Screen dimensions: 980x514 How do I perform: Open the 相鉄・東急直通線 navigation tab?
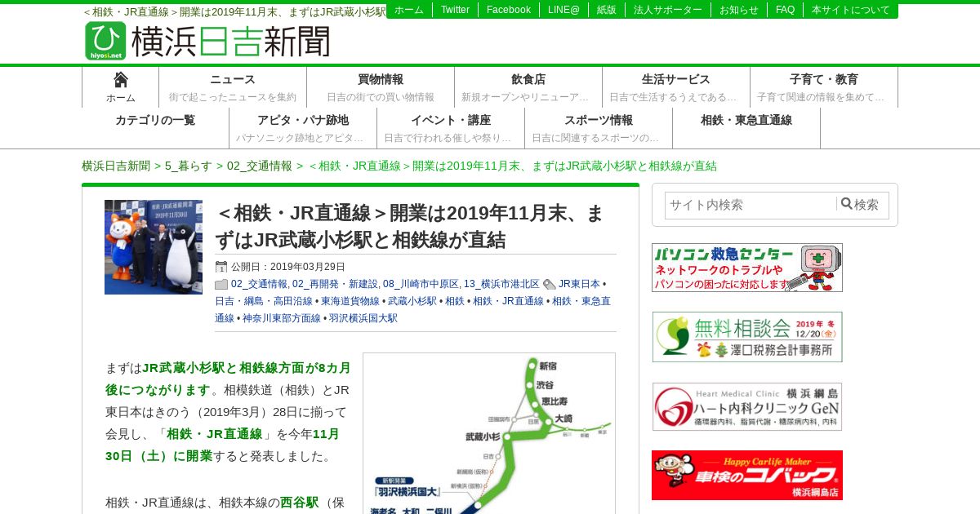(x=746, y=128)
